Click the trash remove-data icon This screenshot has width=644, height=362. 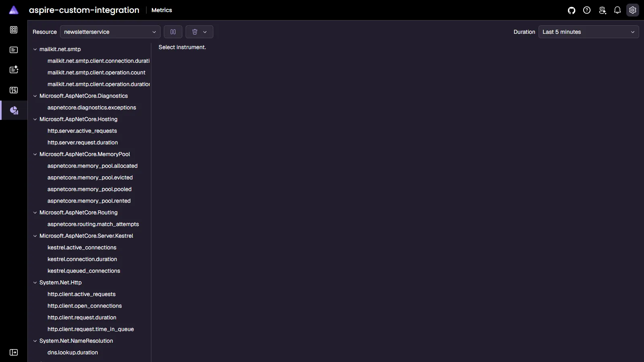tap(195, 32)
